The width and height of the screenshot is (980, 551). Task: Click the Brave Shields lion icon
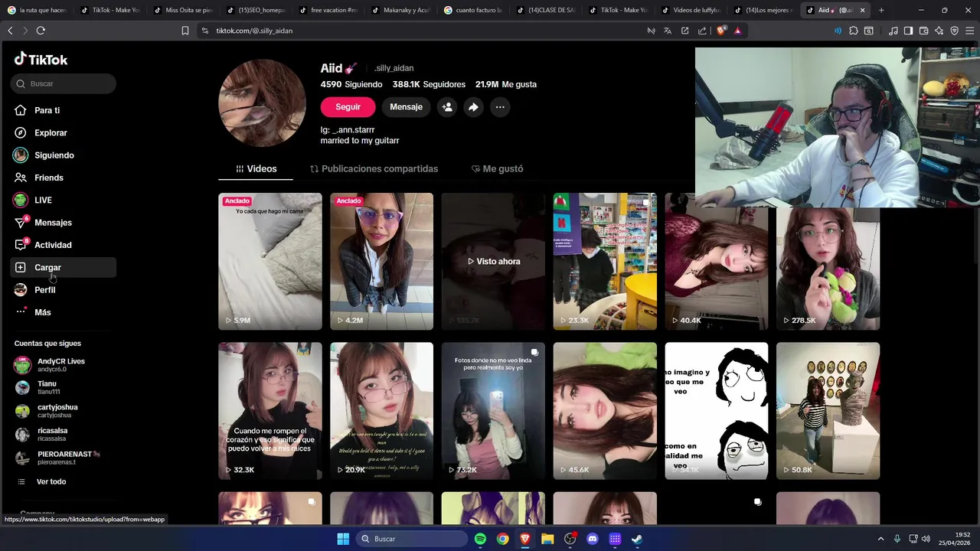coord(721,31)
